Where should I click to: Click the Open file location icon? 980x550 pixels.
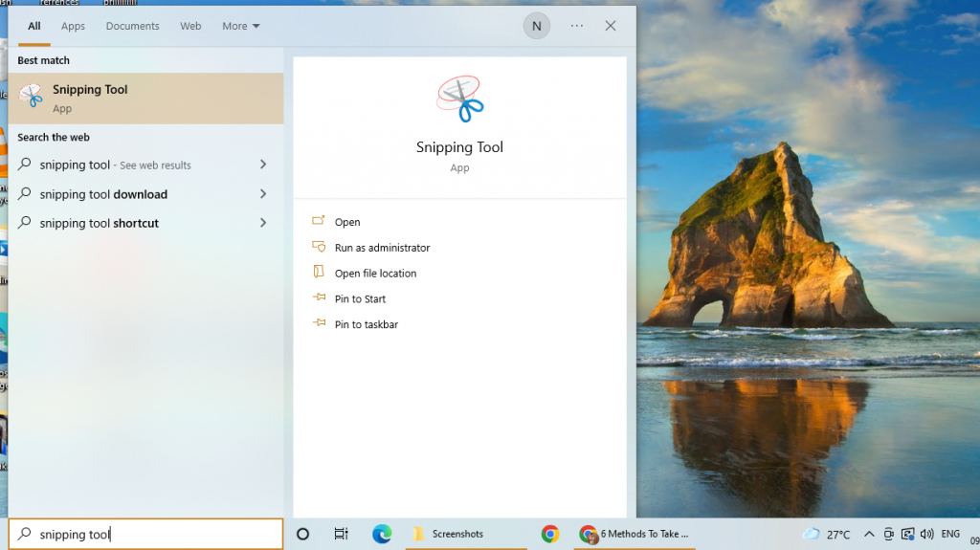tap(319, 272)
